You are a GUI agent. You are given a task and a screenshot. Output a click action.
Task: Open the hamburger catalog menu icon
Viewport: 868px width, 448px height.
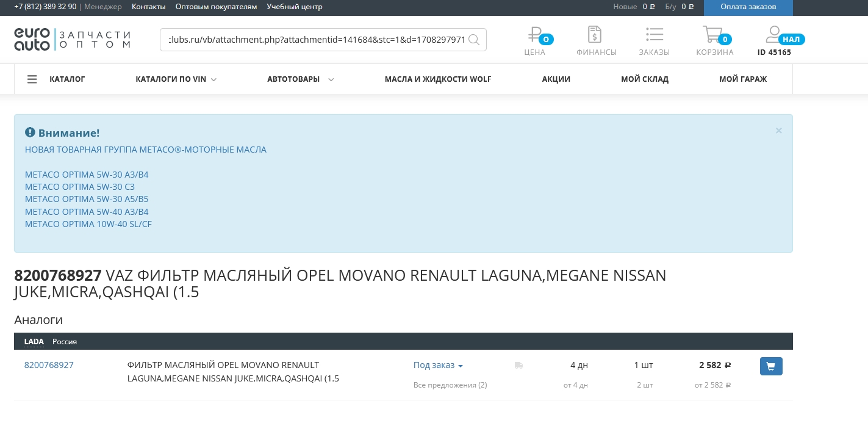pos(32,79)
